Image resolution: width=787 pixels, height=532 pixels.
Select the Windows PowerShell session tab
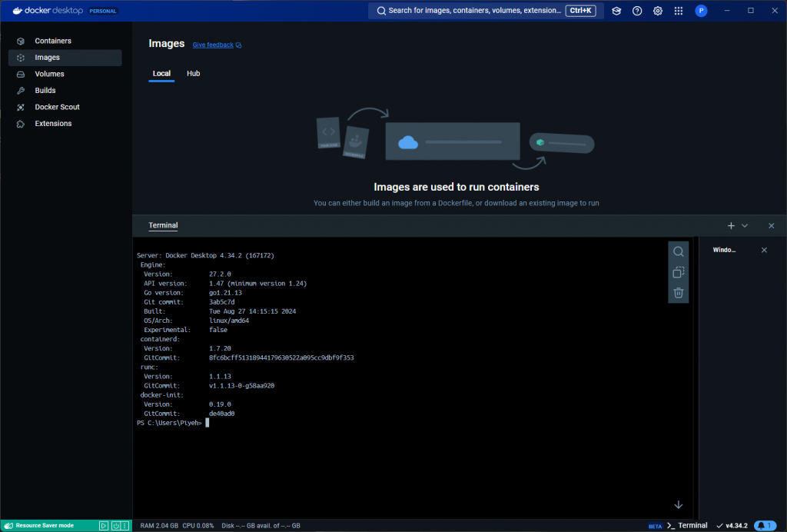point(724,250)
